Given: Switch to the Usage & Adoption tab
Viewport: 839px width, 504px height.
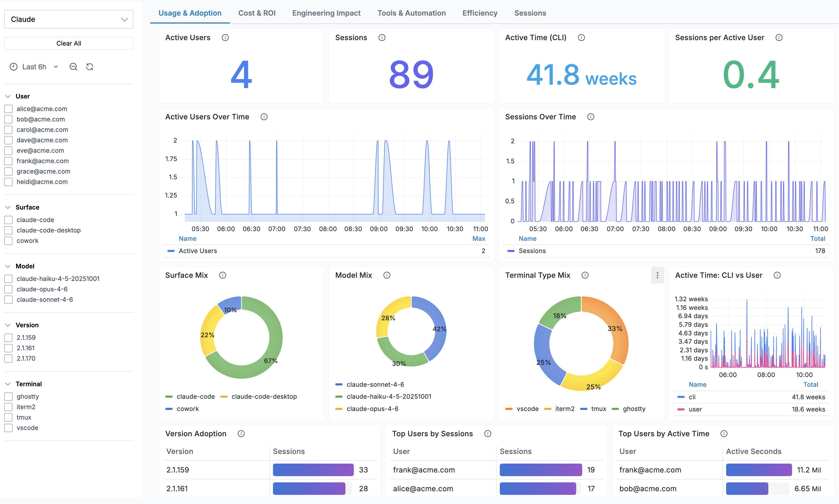Looking at the screenshot, I should (190, 13).
